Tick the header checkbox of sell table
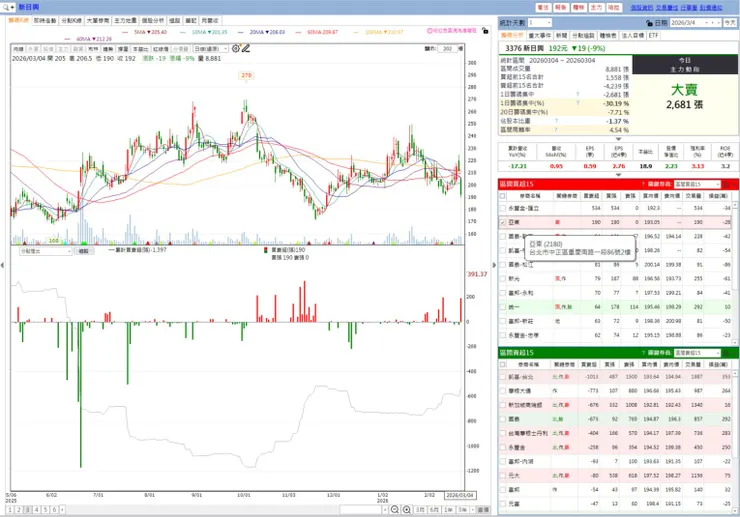This screenshot has height=517, width=740. (503, 364)
